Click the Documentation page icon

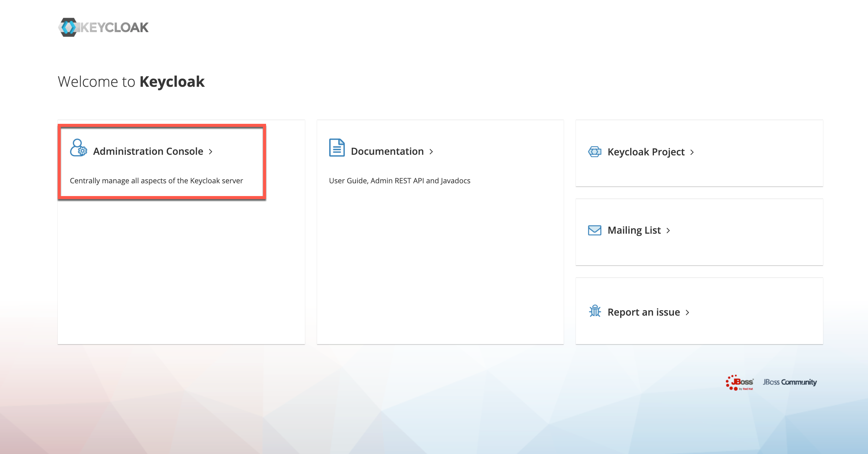pyautogui.click(x=337, y=147)
